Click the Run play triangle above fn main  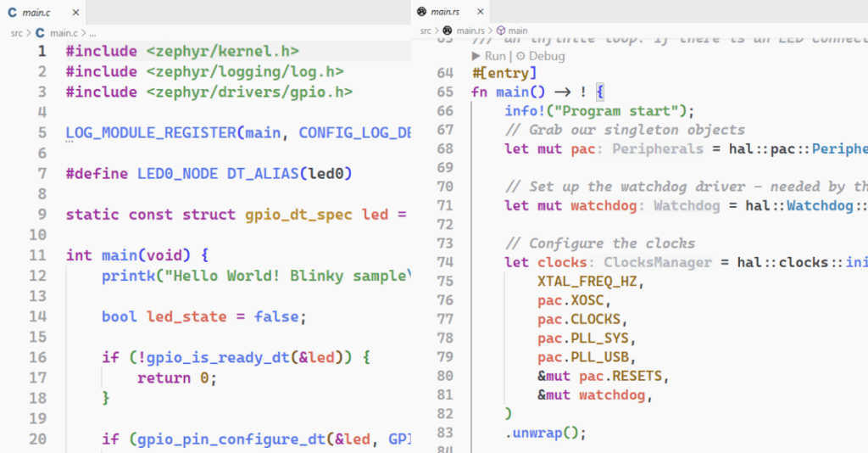click(476, 56)
